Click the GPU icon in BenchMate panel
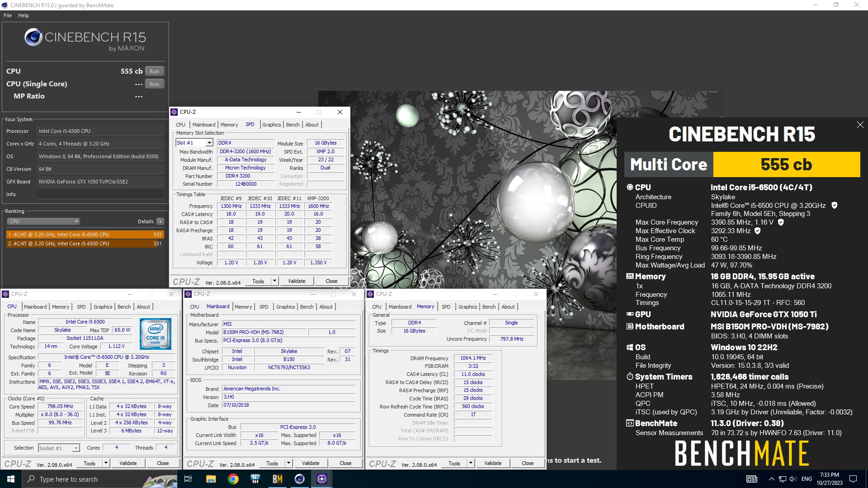Viewport: 868px width, 488px height. tap(630, 314)
